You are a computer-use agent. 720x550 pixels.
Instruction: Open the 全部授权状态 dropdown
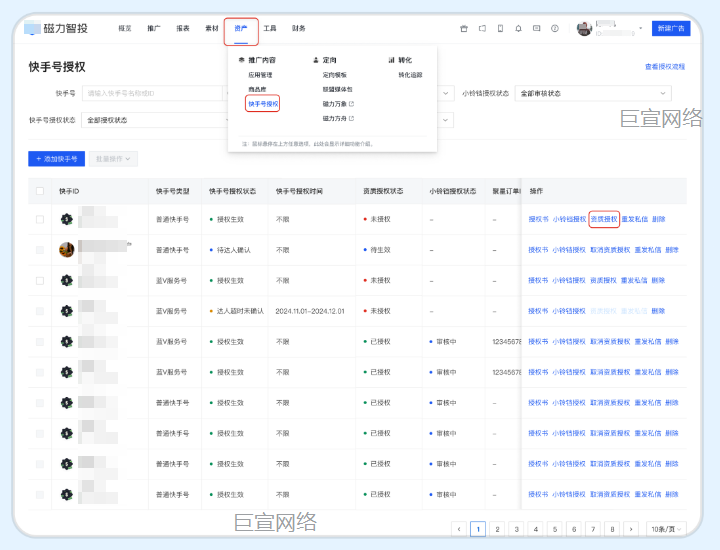tap(155, 120)
